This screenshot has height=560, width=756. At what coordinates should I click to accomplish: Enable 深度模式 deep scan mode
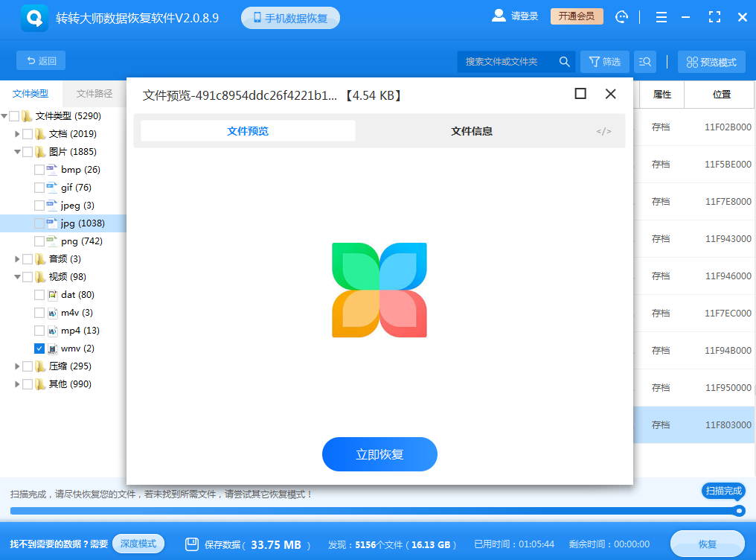pyautogui.click(x=138, y=544)
